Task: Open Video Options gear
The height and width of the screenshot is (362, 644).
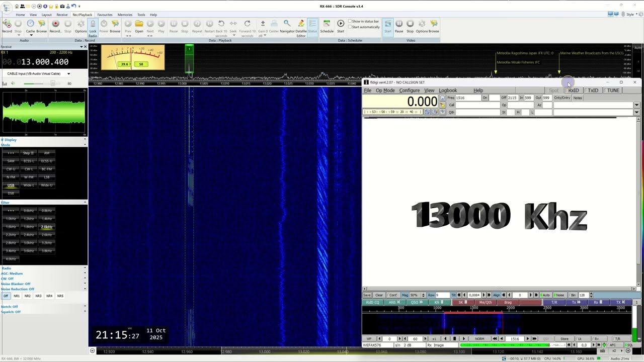Action: 422,24
